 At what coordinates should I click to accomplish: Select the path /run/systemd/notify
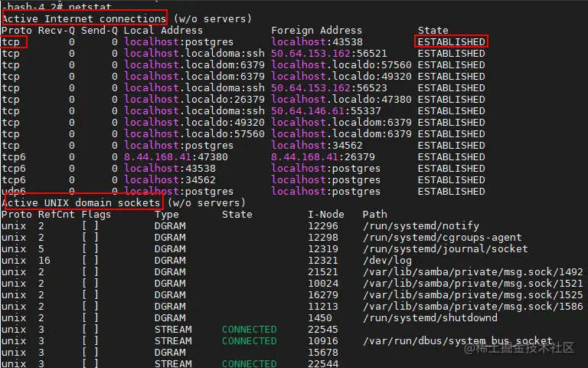[421, 226]
